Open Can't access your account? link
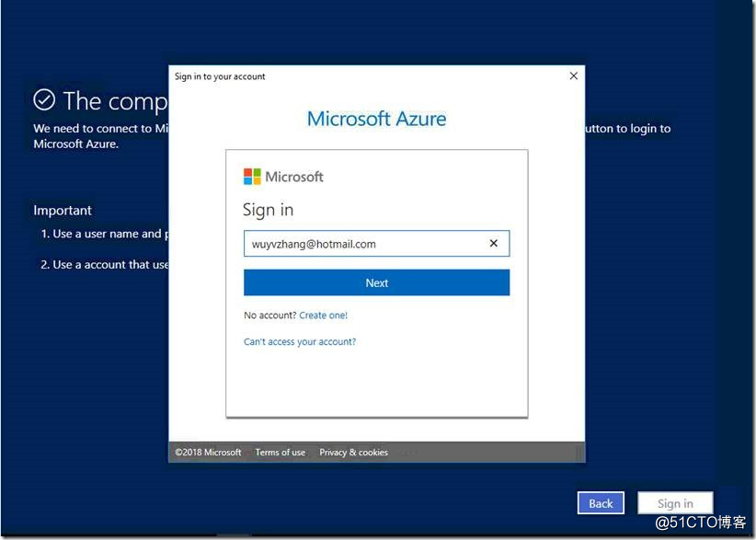 click(300, 342)
